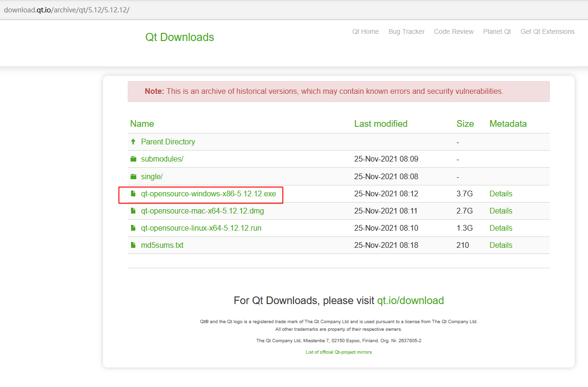This screenshot has height=387, width=588.
Task: Open Code Review in the top navigation
Action: 454,31
